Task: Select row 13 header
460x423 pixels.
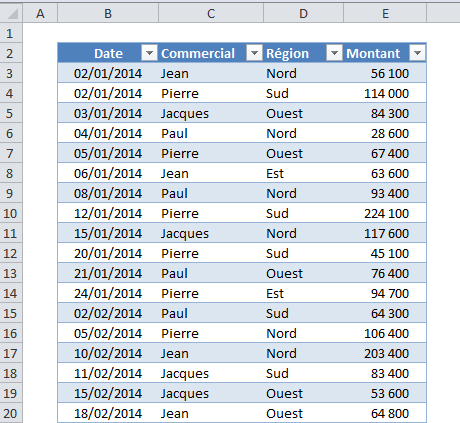Action: [x=11, y=273]
